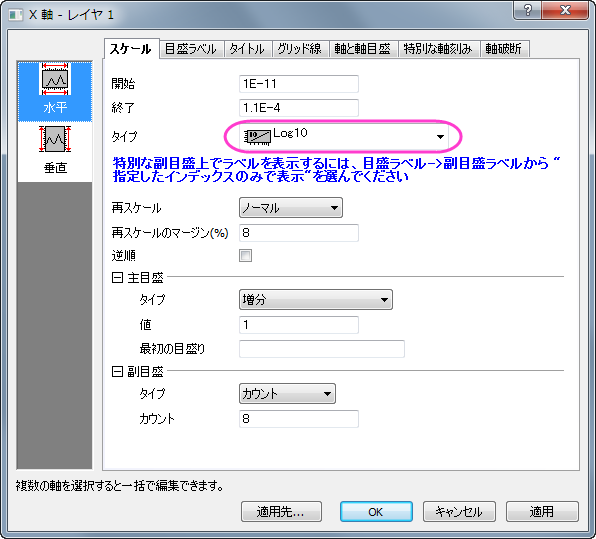Open the minor tick カウント type dropdown

coord(287,393)
